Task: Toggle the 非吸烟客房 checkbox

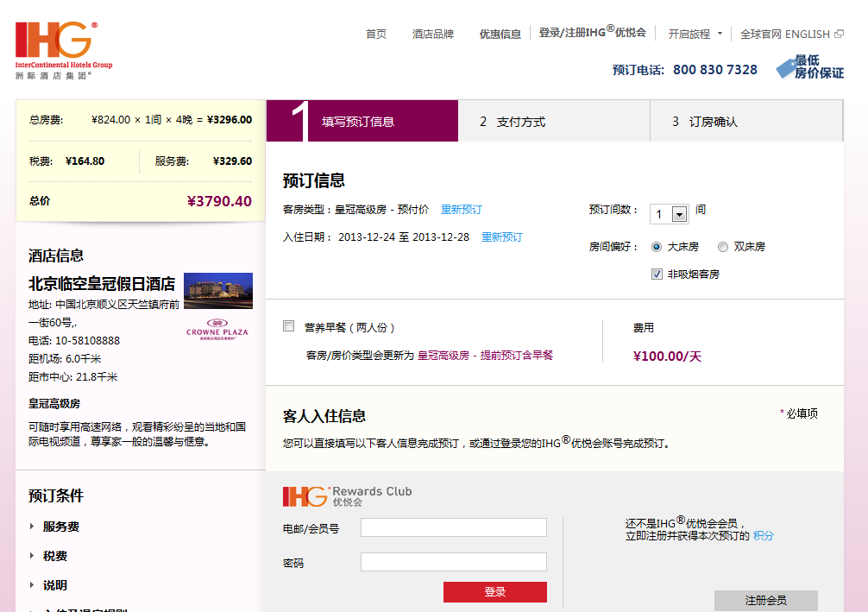Action: (657, 274)
